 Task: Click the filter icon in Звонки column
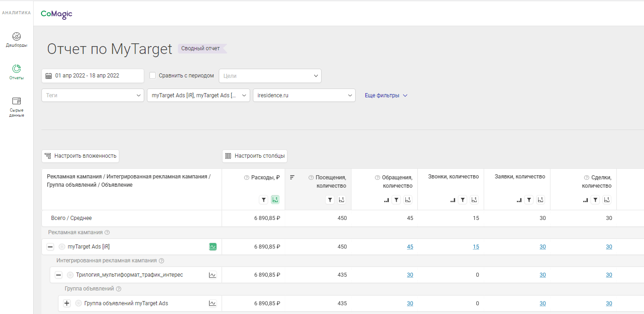click(463, 200)
